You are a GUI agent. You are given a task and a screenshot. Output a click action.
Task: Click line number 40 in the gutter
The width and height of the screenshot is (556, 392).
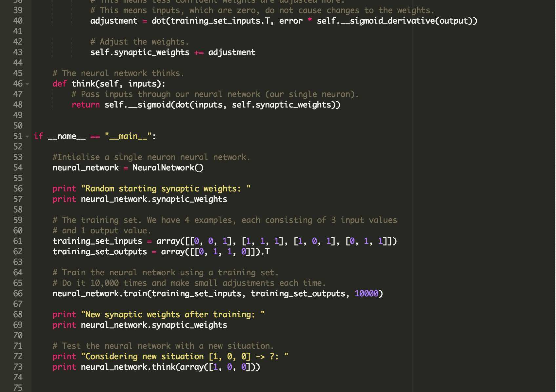[x=19, y=21]
